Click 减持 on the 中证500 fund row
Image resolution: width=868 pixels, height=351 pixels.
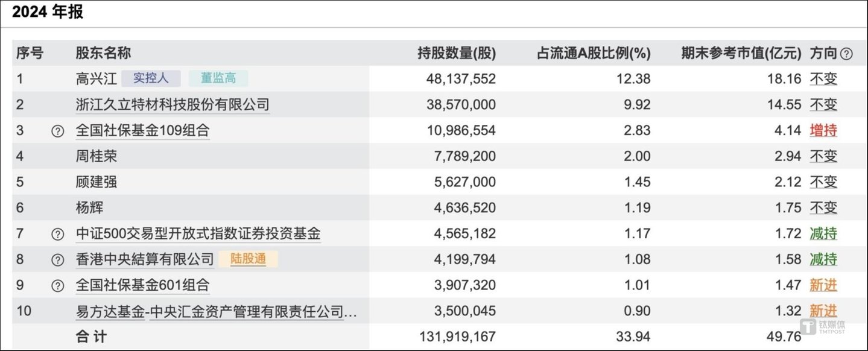click(824, 233)
